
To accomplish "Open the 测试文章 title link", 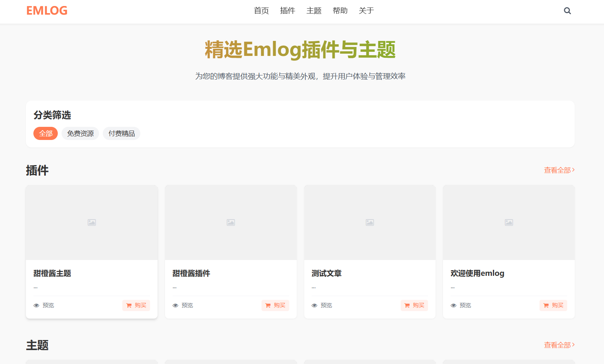I will pos(326,274).
